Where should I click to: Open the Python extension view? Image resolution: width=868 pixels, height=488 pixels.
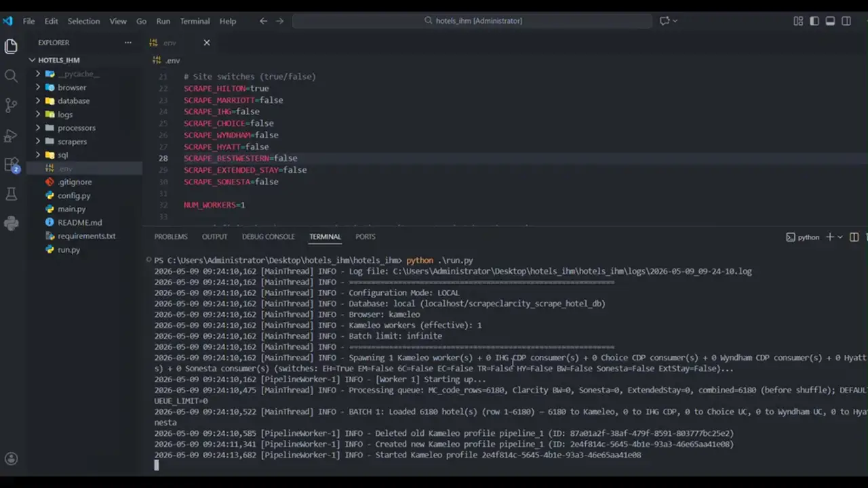pyautogui.click(x=11, y=223)
